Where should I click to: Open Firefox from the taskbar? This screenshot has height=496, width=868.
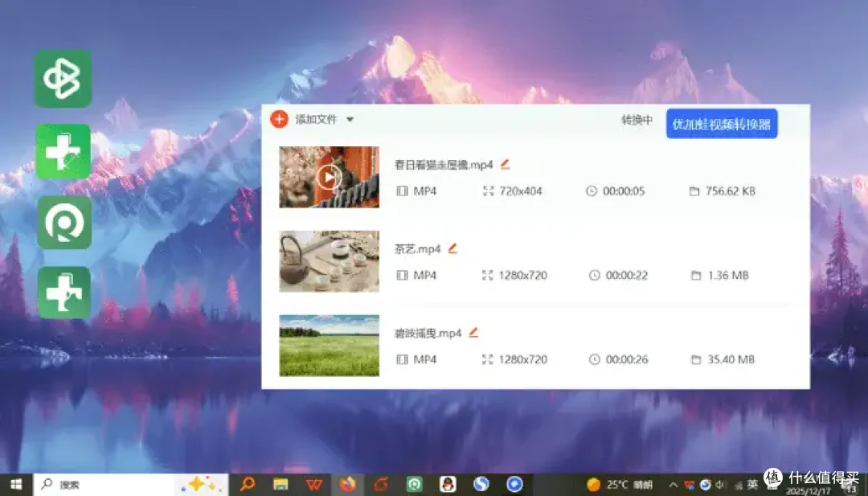tap(348, 485)
